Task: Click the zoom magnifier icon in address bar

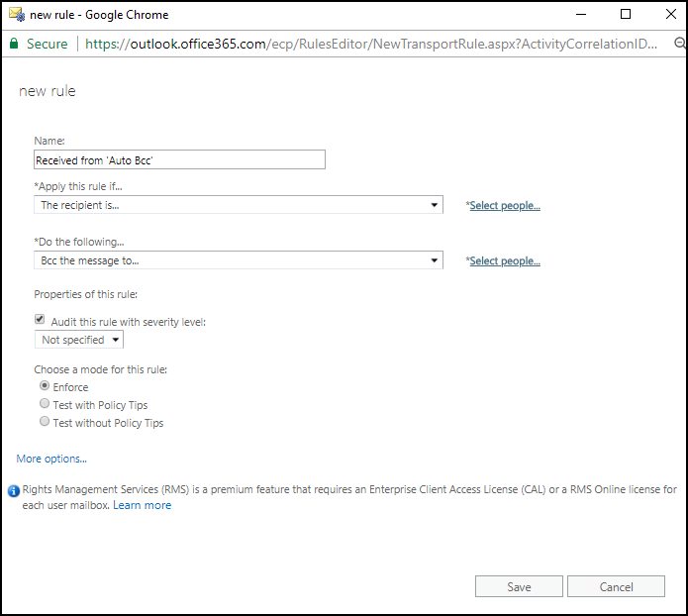Action: [680, 44]
